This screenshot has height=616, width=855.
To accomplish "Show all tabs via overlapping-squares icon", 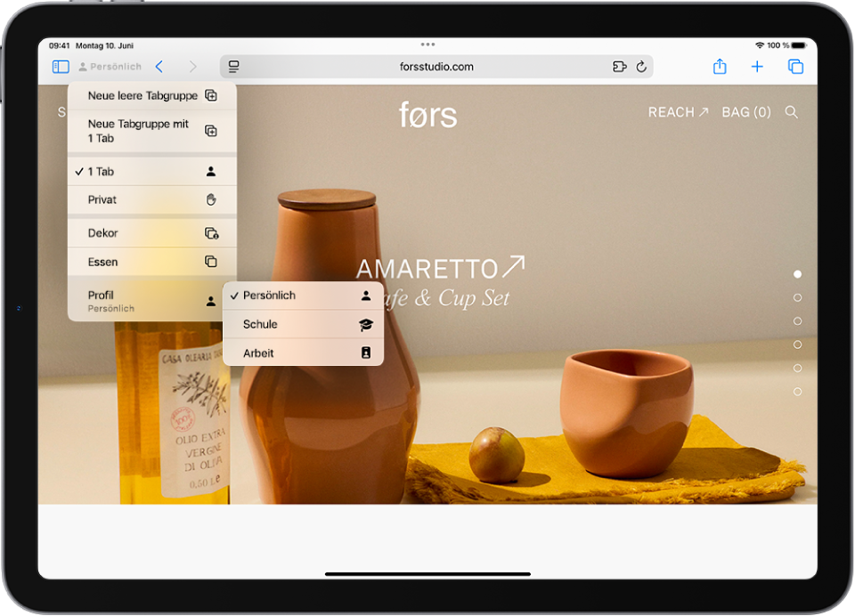I will click(795, 66).
